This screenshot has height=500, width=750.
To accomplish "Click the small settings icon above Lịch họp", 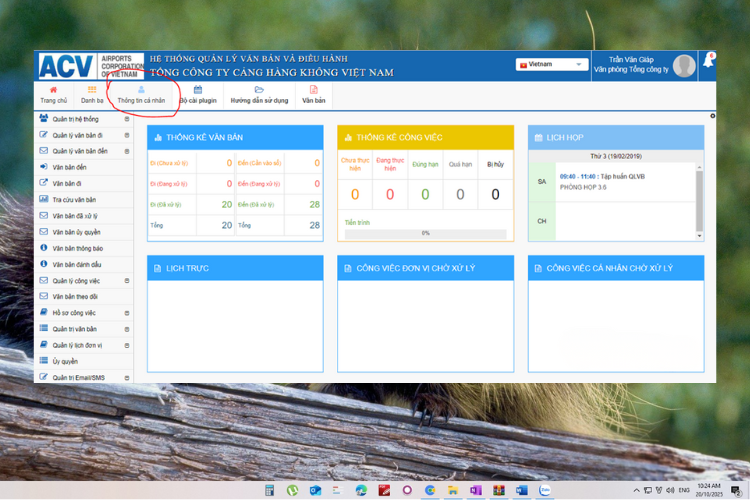I will pyautogui.click(x=713, y=116).
